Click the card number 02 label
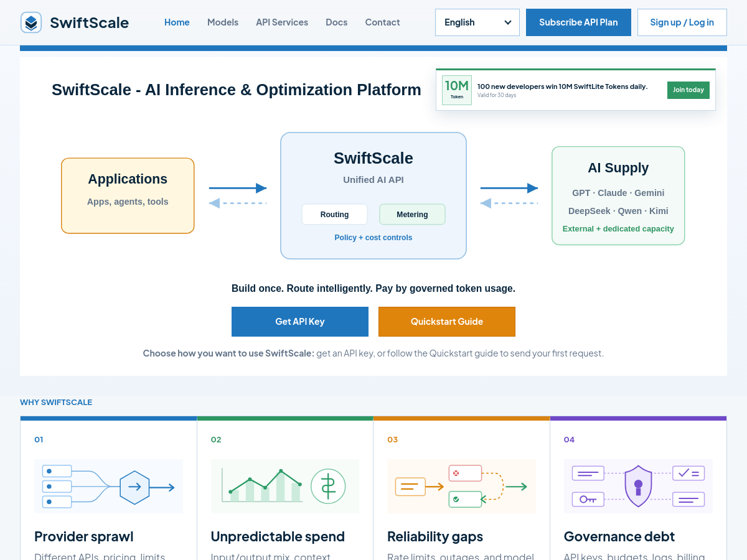The width and height of the screenshot is (747, 560). (x=216, y=439)
